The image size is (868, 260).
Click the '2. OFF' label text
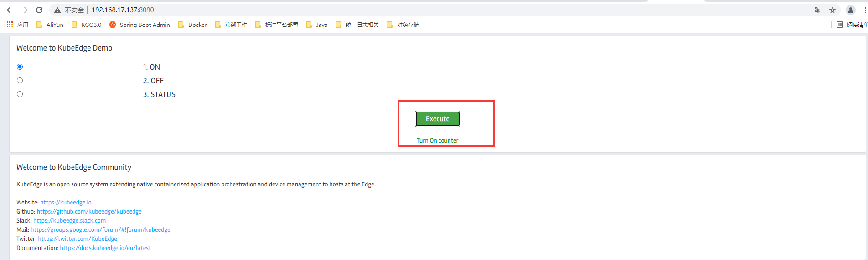click(153, 81)
